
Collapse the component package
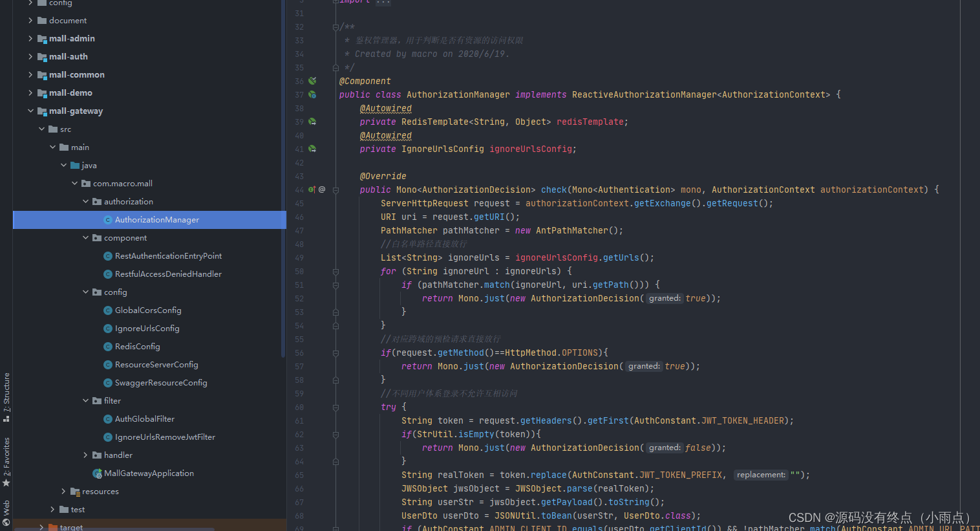[85, 238]
